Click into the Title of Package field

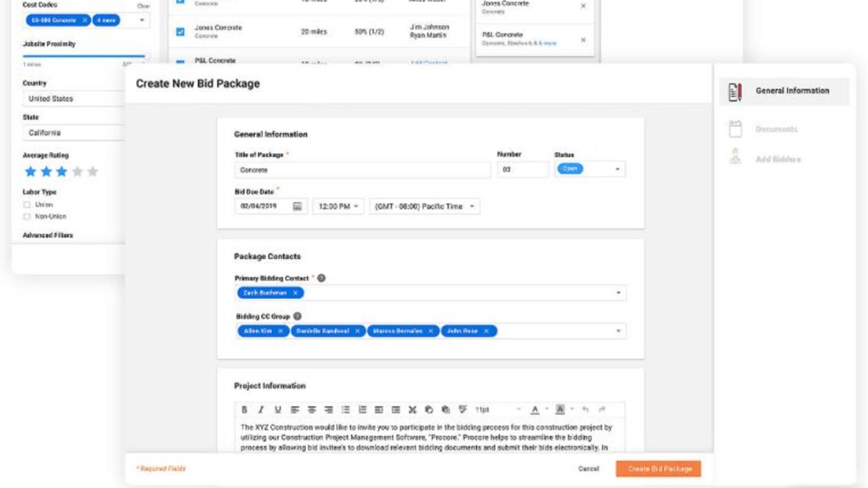(x=363, y=170)
